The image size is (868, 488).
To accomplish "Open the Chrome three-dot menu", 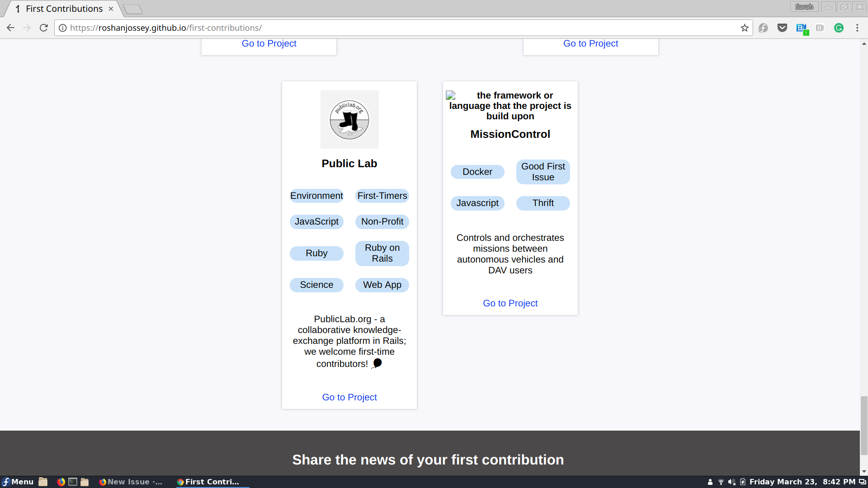I will pyautogui.click(x=857, y=28).
